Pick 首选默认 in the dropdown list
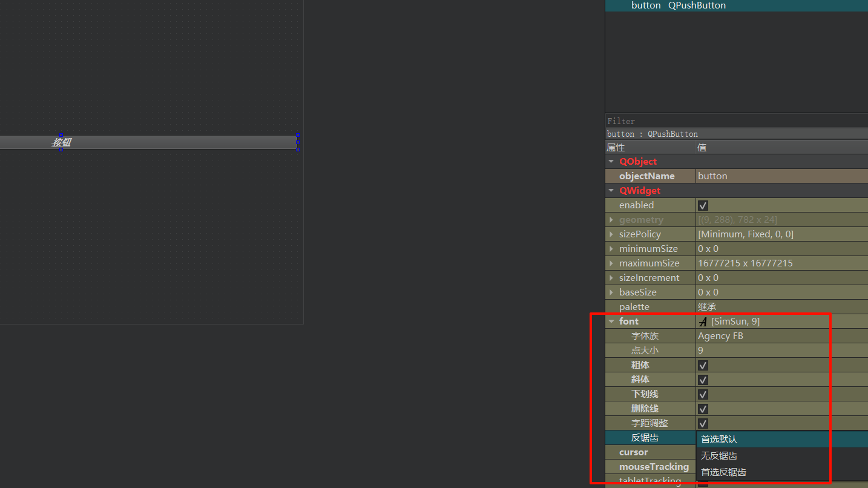This screenshot has width=868, height=488. 719,440
